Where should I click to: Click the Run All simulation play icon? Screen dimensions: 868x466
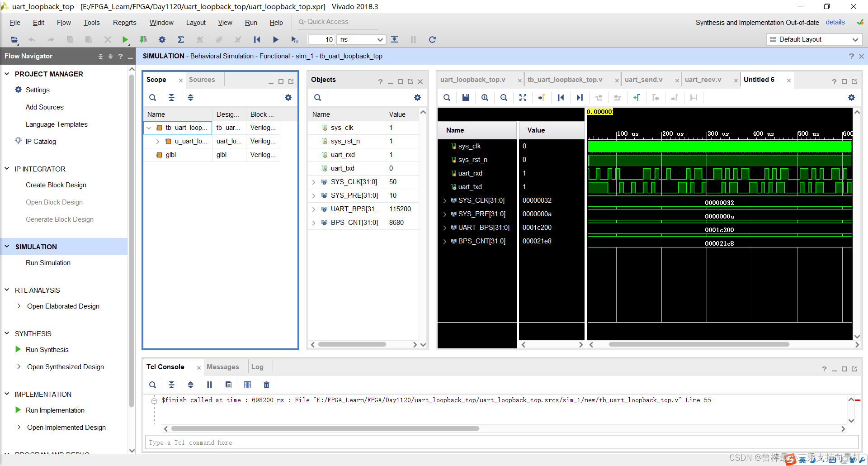[x=275, y=40]
